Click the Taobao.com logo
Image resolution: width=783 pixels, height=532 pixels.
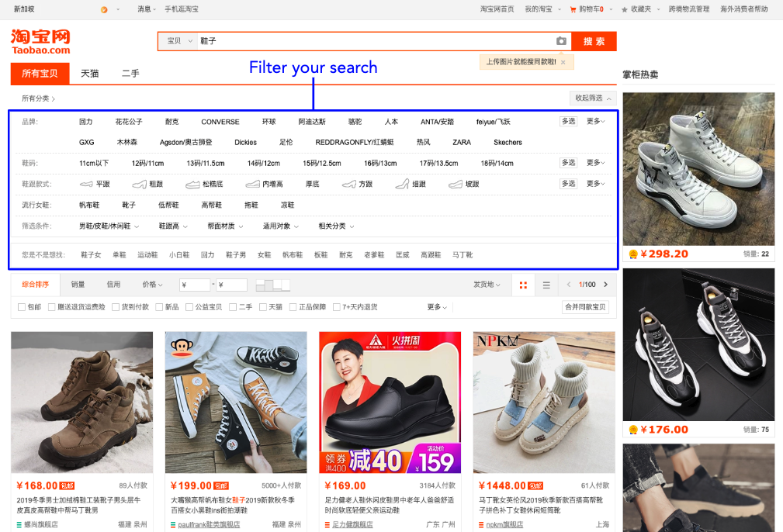pos(41,41)
